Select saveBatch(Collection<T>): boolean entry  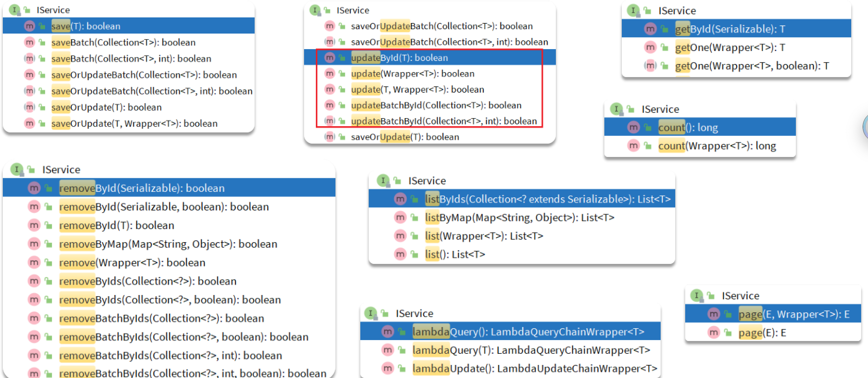pos(123,43)
